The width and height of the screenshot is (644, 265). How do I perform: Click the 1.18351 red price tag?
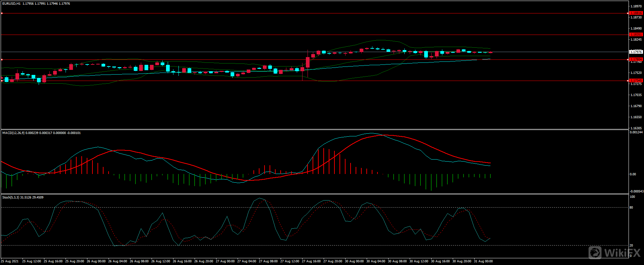click(x=636, y=35)
